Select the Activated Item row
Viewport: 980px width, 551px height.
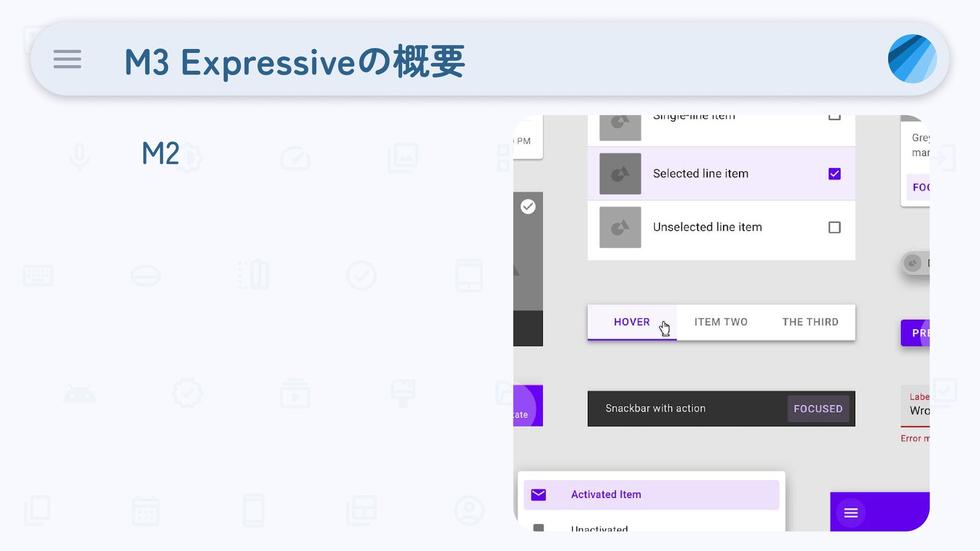tap(651, 494)
